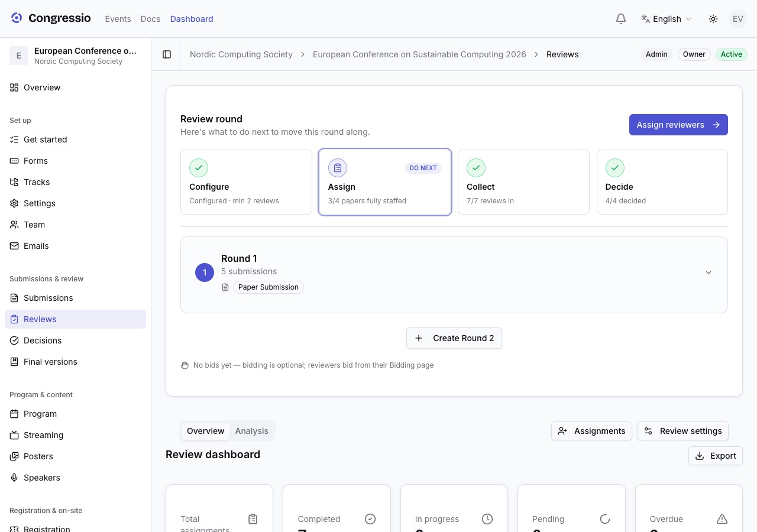Select the Configure step card
Viewport: 757px width, 532px height.
[246, 182]
